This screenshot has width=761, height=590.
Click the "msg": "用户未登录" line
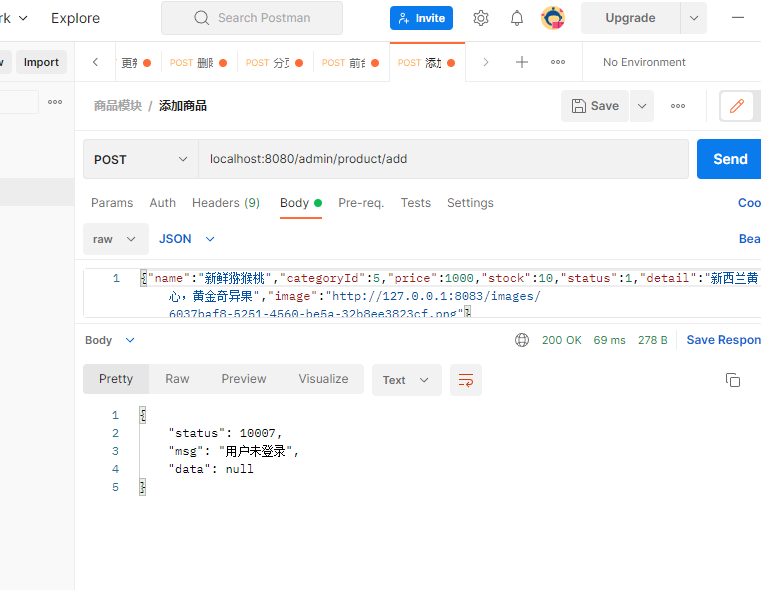point(234,451)
